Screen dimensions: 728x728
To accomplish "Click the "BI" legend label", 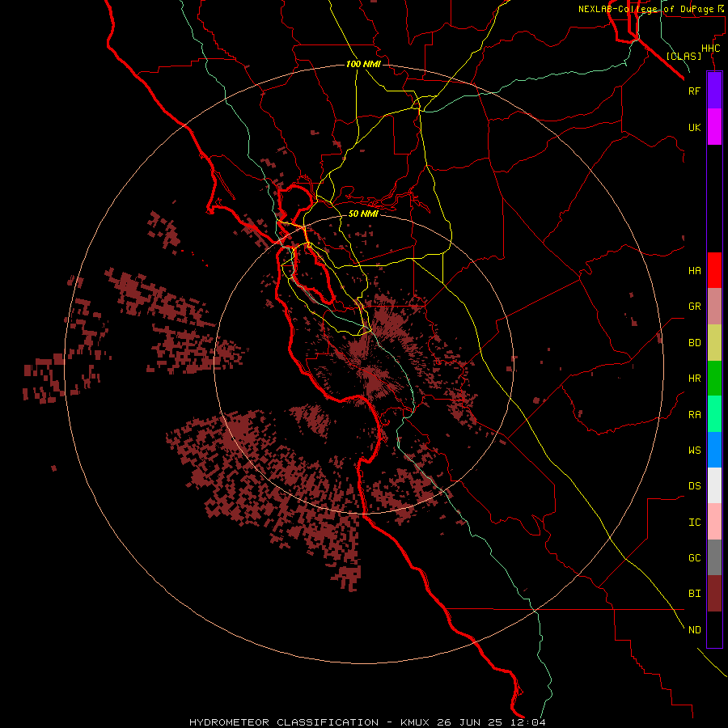I will pos(694,594).
